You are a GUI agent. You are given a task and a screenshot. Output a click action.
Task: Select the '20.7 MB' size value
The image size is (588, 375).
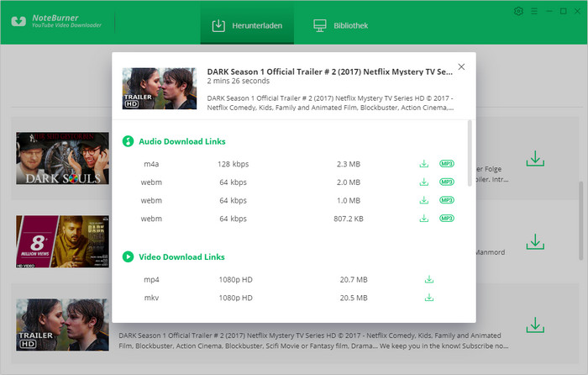tap(354, 280)
